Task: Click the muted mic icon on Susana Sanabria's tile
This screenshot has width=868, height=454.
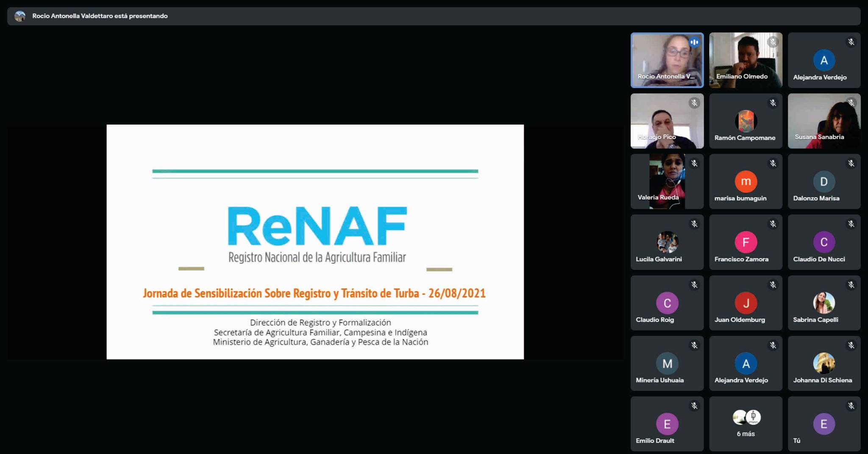Action: 851,103
